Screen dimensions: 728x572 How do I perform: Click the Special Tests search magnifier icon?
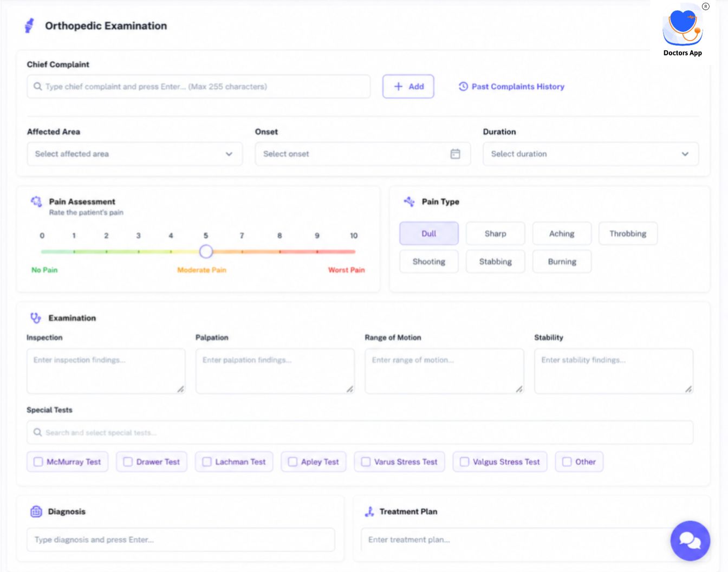pyautogui.click(x=37, y=432)
